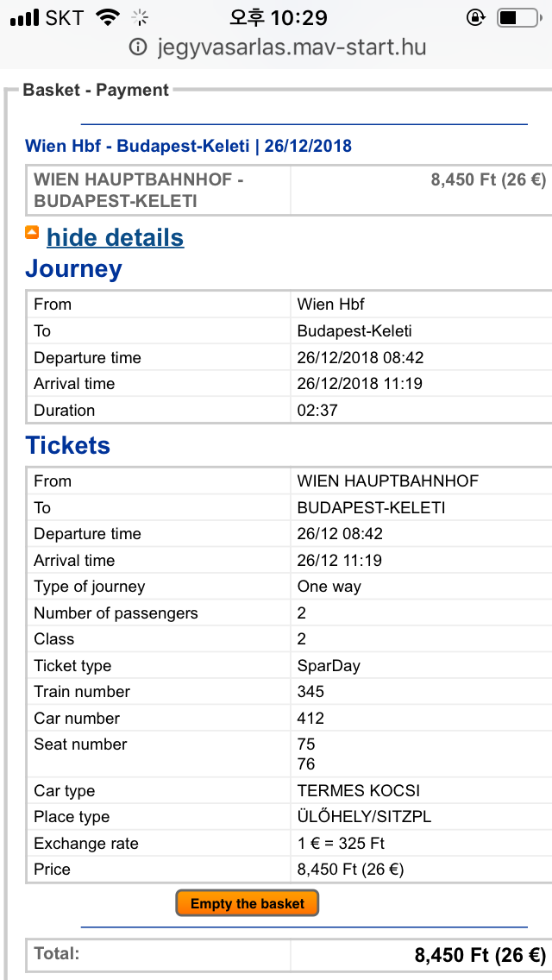Tap seat number 75 in tickets table

click(x=306, y=744)
